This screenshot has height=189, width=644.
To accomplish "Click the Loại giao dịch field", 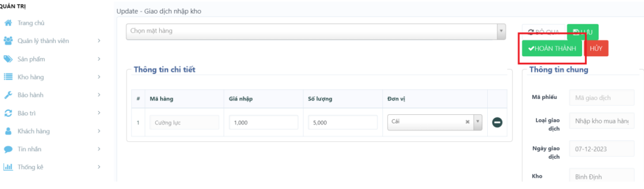I will pos(602,121).
